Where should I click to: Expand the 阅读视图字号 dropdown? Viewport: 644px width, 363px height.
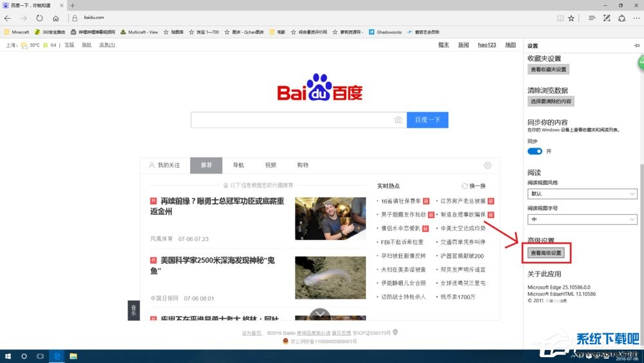pos(582,220)
